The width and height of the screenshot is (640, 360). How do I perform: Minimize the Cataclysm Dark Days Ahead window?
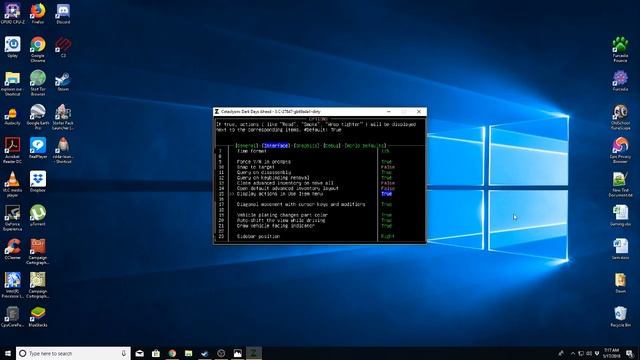[x=389, y=111]
